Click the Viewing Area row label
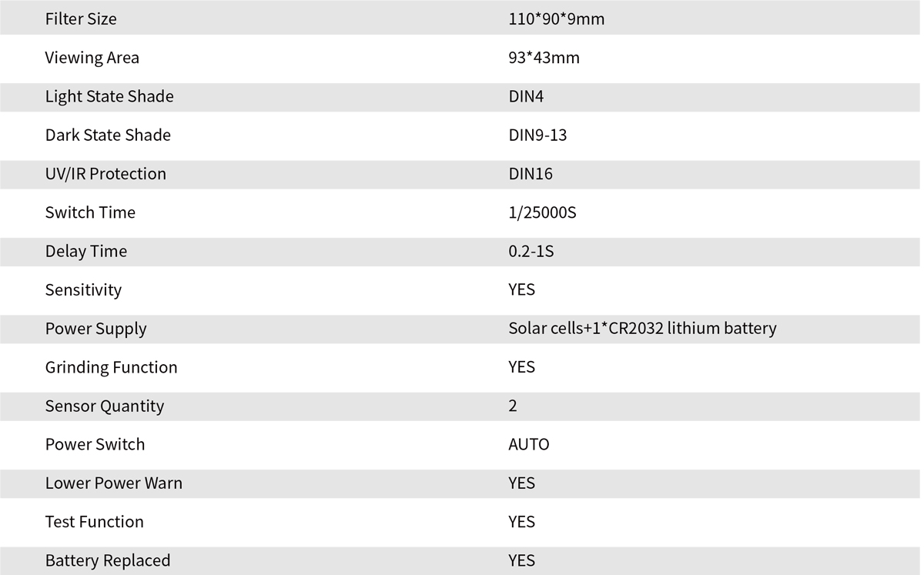Image resolution: width=924 pixels, height=575 pixels. click(x=92, y=58)
